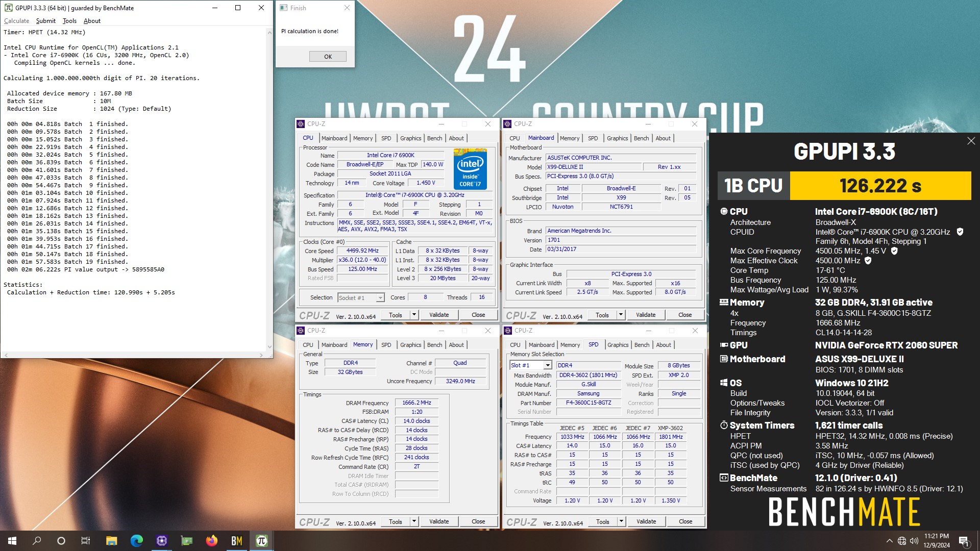Click Validate in CPU-Z CPU window
Image resolution: width=980 pixels, height=551 pixels.
tap(439, 315)
